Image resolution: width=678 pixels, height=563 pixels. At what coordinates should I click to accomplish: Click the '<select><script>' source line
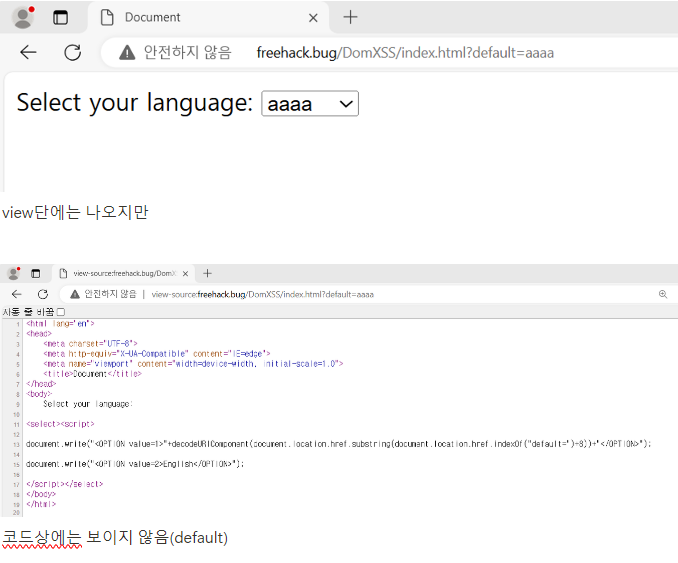(60, 424)
